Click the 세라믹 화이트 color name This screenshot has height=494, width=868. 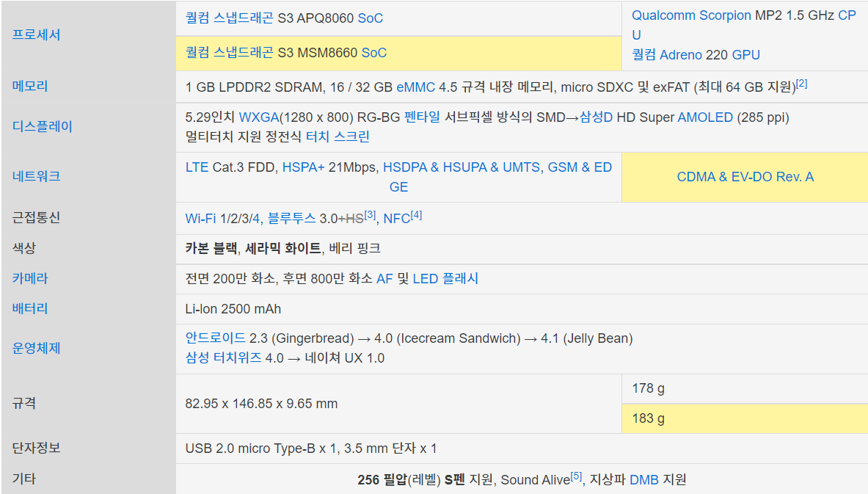point(283,249)
